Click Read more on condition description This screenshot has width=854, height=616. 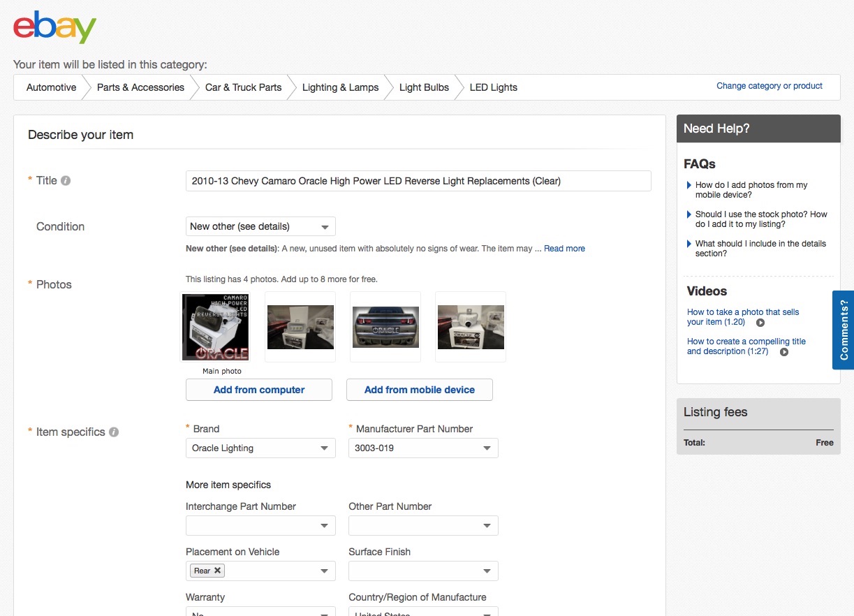pyautogui.click(x=564, y=249)
